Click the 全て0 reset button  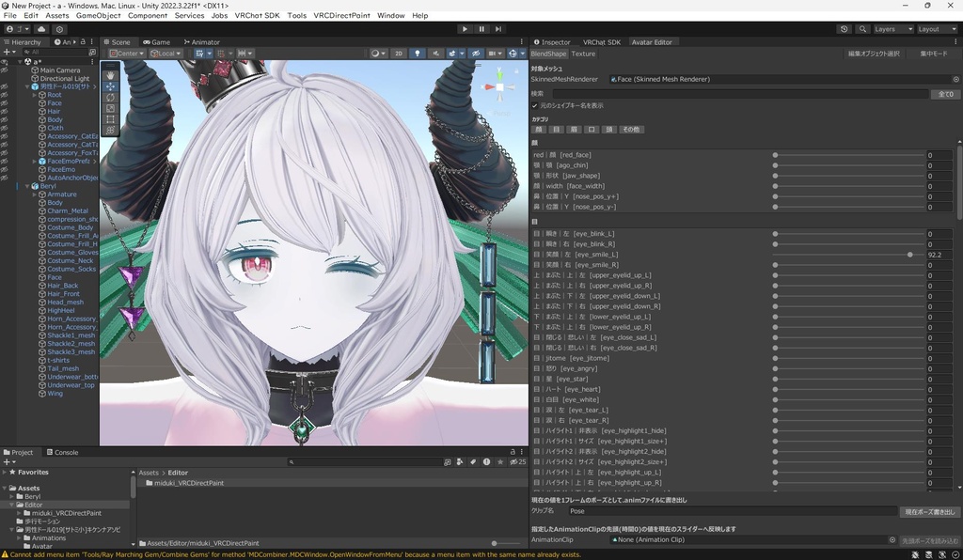pos(945,94)
